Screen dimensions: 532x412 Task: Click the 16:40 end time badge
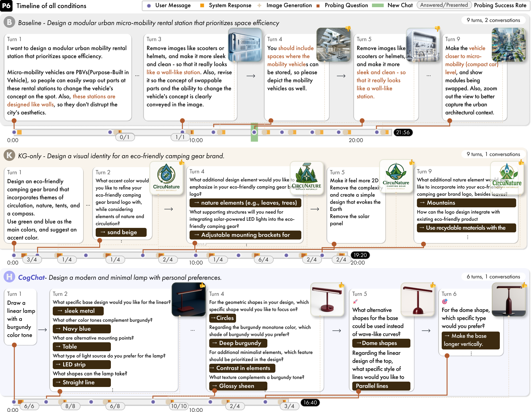coord(310,402)
